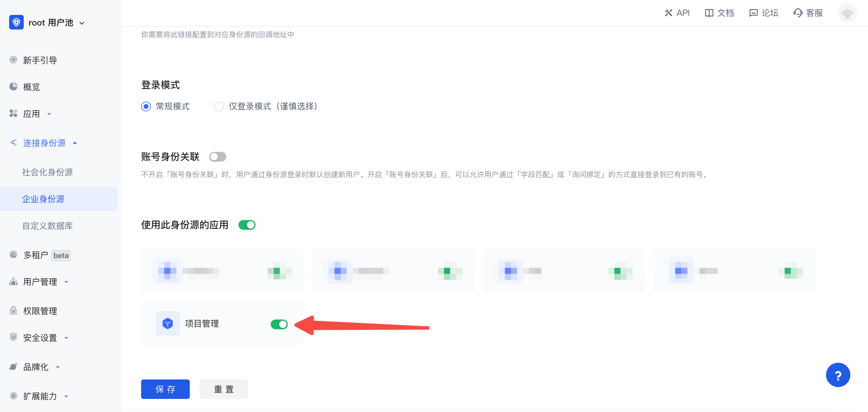Click the API tools icon in header
868x412 pixels.
click(668, 13)
